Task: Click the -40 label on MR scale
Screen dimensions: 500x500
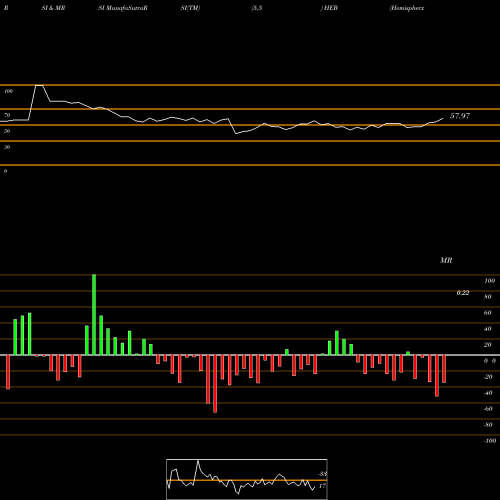Action: pos(488,393)
